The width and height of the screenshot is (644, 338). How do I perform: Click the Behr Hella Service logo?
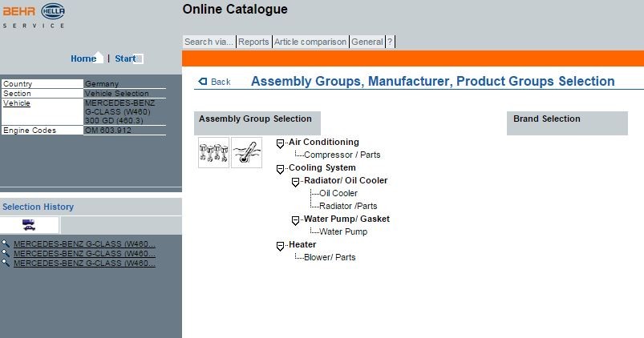[34, 15]
